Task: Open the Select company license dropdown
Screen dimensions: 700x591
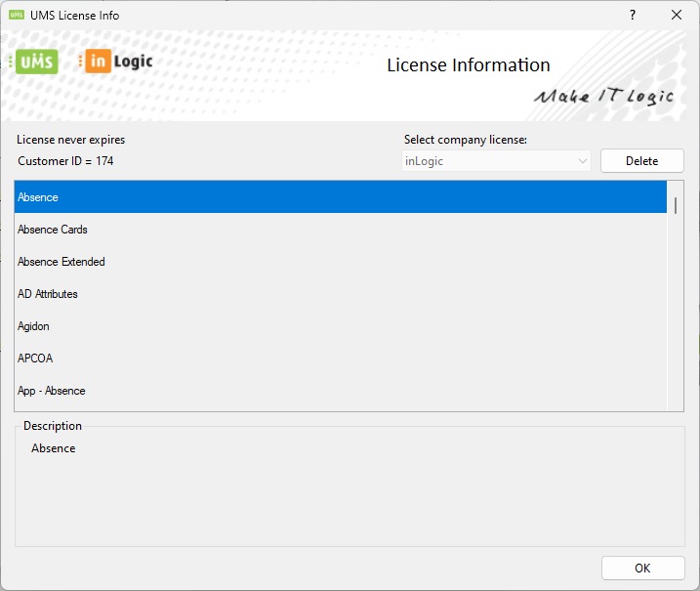Action: pos(497,161)
